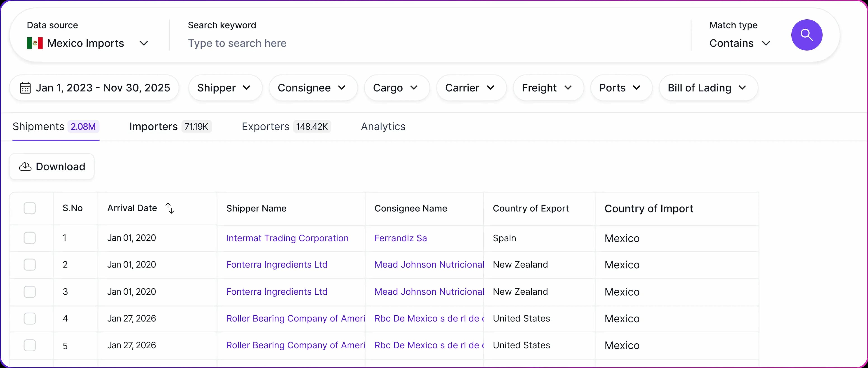Open the Ferrandiz Sa consignee link
Viewport: 868px width, 368px height.
400,238
